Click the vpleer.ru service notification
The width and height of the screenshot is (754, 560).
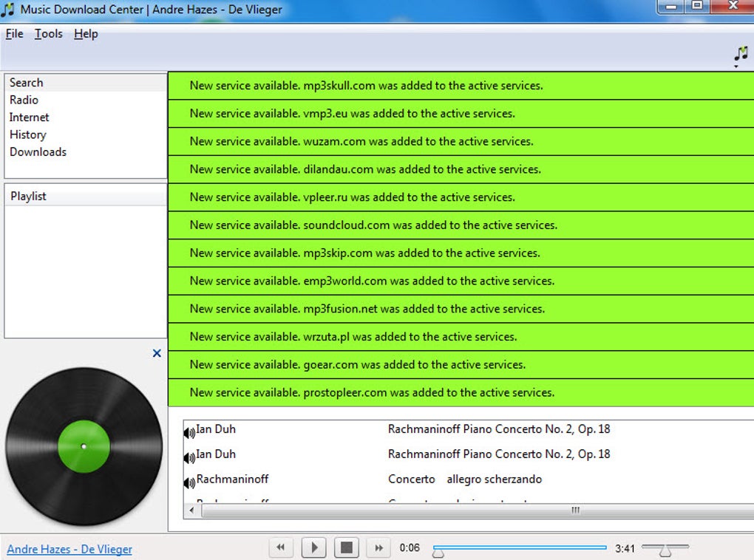[x=461, y=197]
